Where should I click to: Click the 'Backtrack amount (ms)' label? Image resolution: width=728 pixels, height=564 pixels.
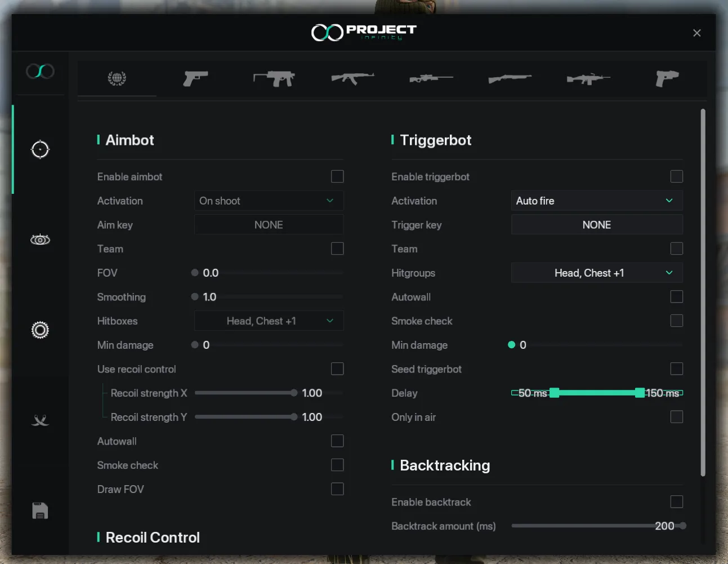pos(444,526)
